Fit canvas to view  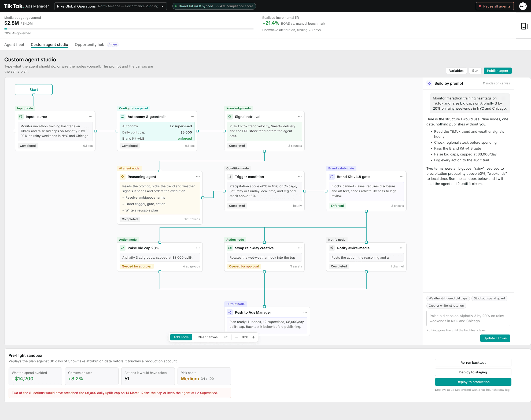(226, 337)
